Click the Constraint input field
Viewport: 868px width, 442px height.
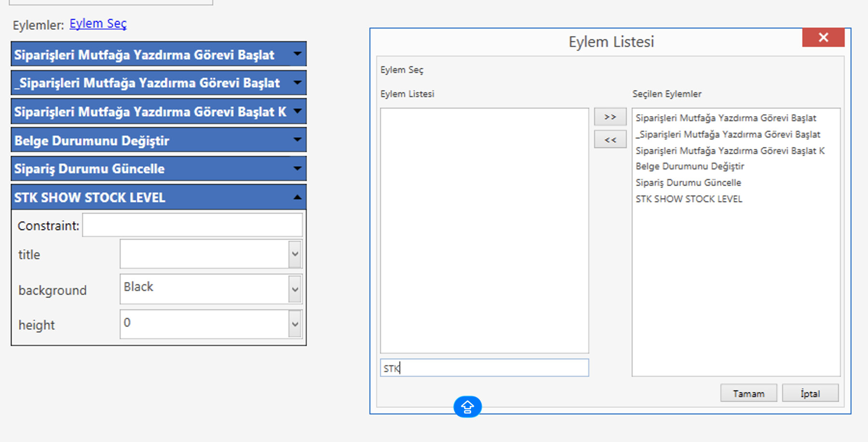tap(192, 225)
